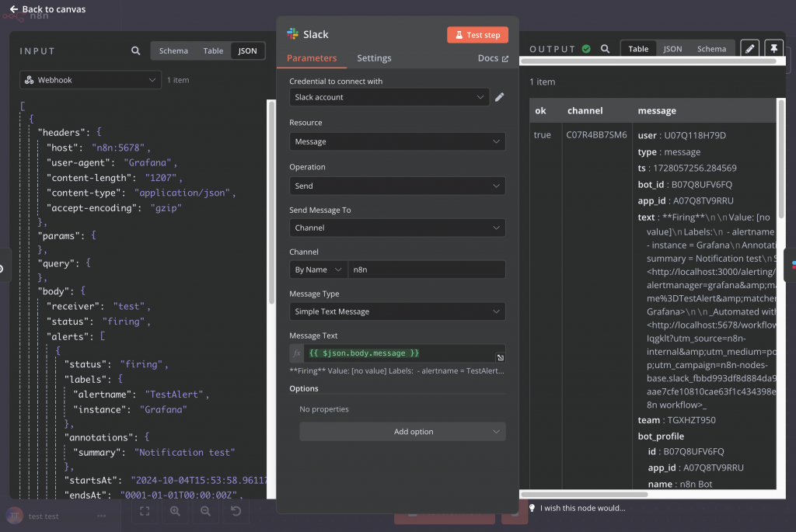Click the OUTPUT panel vertical scrollbar

[780, 158]
